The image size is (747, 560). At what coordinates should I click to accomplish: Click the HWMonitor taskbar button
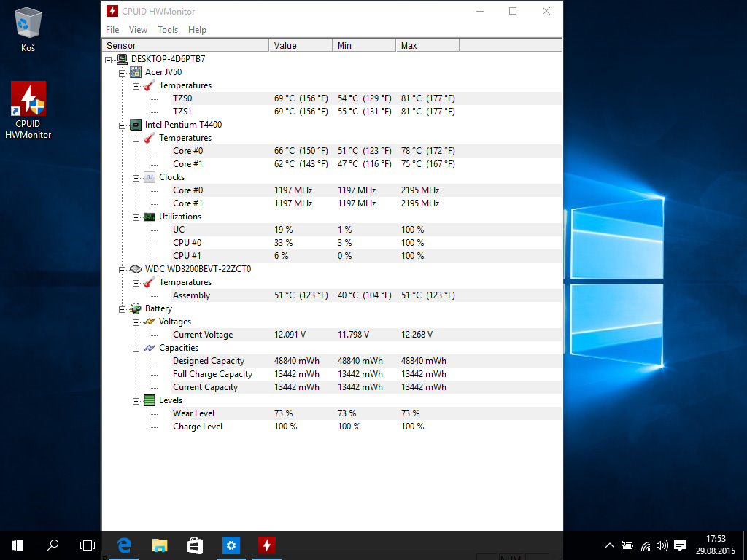(267, 545)
